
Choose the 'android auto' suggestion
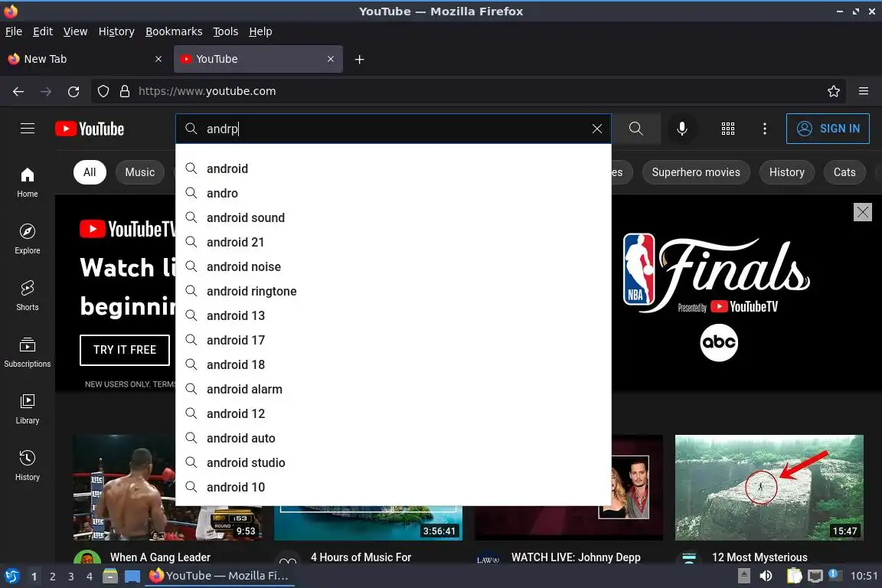click(394, 438)
